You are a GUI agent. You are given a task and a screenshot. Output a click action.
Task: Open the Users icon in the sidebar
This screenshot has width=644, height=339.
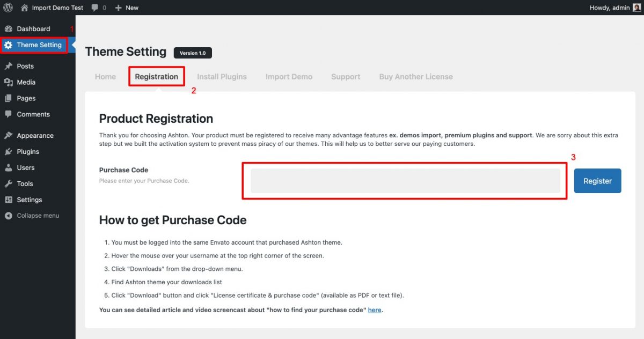(x=9, y=167)
